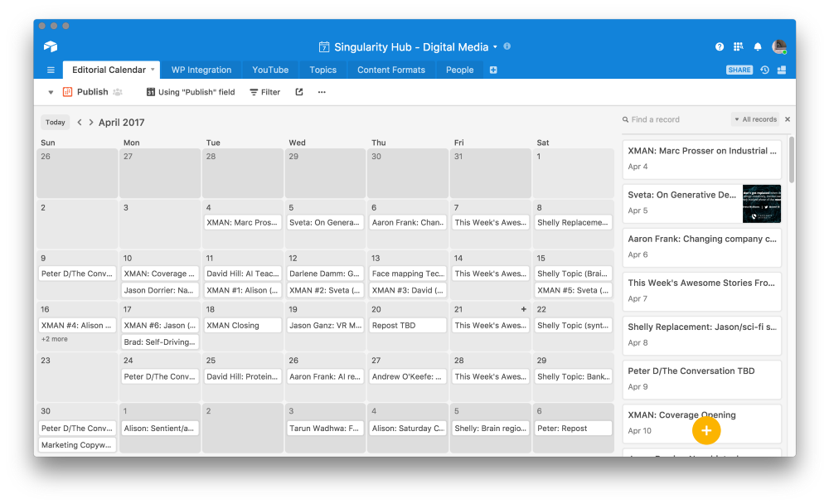829x504 pixels.
Task: Open April 27 event Andrew O'Keefe:
Action: click(x=408, y=377)
